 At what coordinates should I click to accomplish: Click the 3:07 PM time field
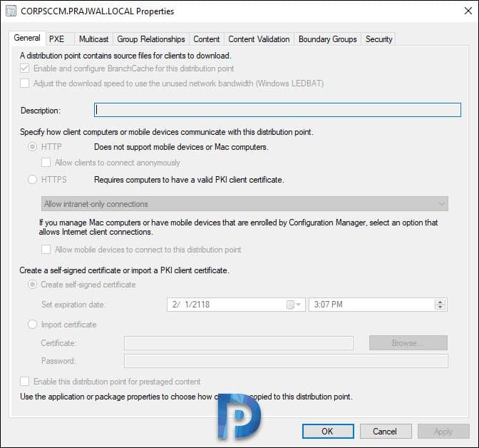pos(378,305)
